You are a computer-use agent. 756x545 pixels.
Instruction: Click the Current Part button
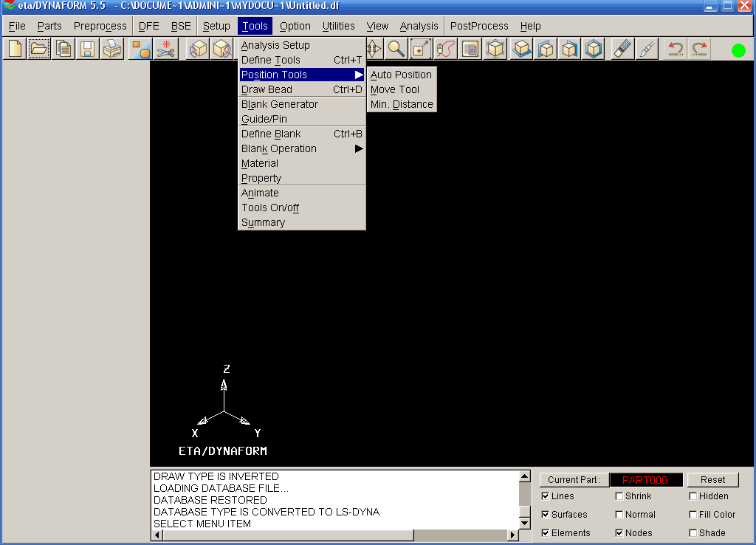[x=574, y=480]
